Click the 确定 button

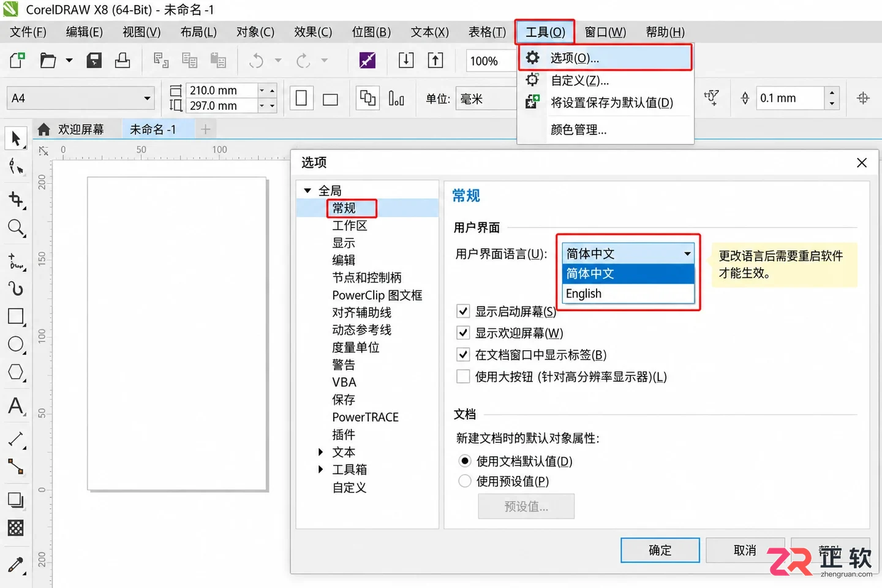tap(660, 550)
